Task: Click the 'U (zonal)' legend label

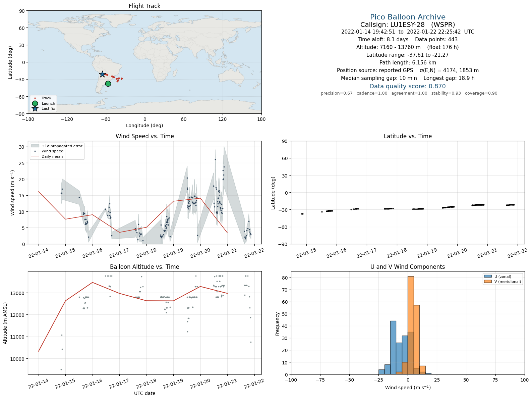Action: (x=503, y=277)
